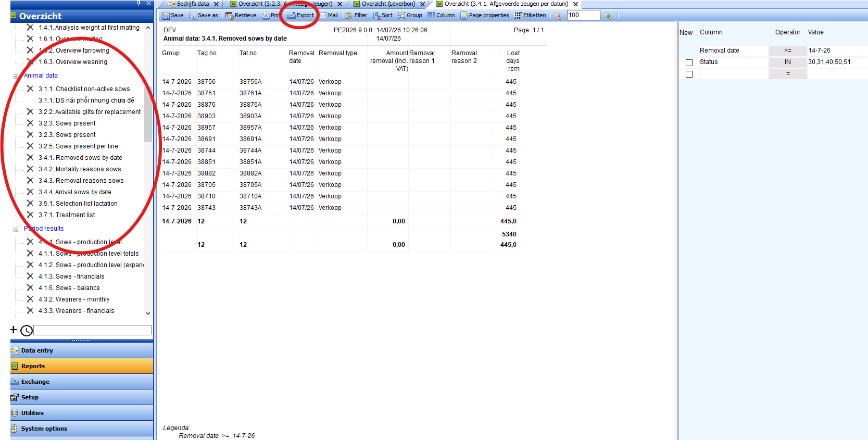Zoom in with the green magnifier icon
The width and height of the screenshot is (868, 440).
(607, 16)
